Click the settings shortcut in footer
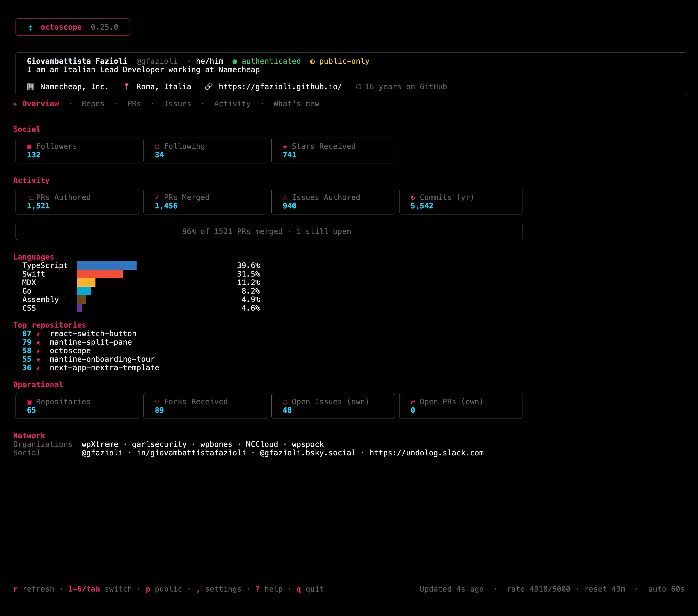Viewport: 698px width, 616px height. [x=219, y=589]
